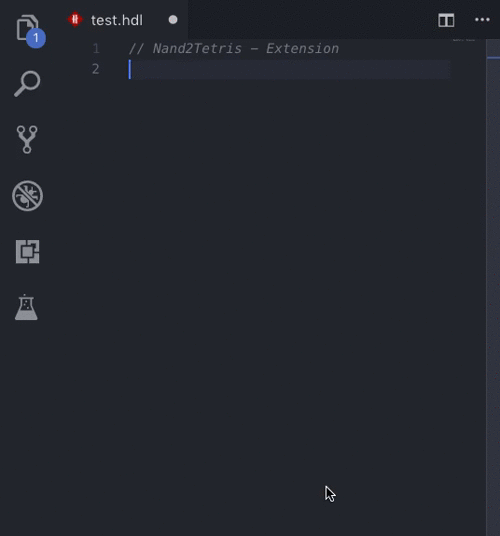Click line number 1 in the gutter
Viewport: 500px width, 536px height.
(x=96, y=49)
